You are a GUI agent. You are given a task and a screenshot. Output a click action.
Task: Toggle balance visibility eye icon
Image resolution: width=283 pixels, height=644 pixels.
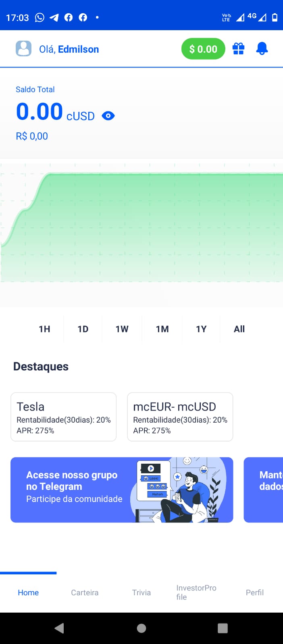(108, 116)
